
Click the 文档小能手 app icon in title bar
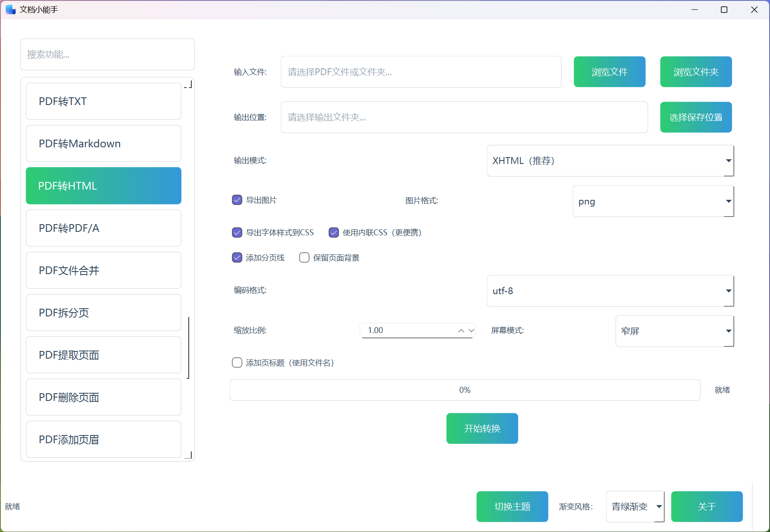10,9
